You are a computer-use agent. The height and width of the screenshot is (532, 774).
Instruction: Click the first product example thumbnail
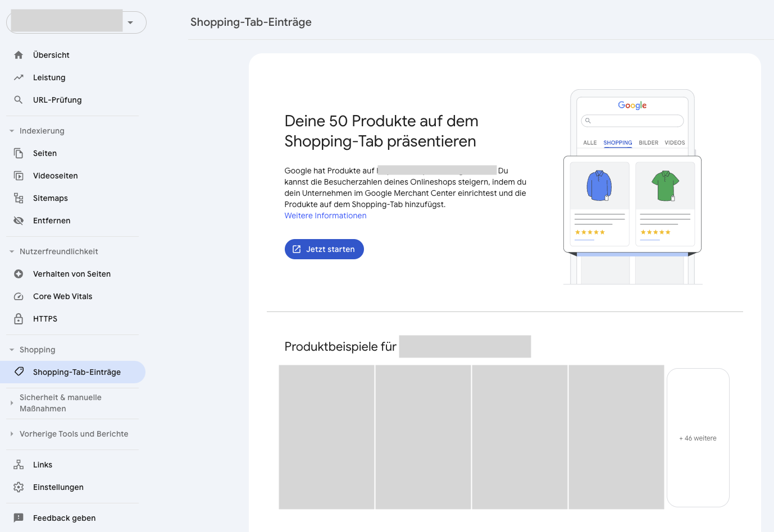(326, 437)
